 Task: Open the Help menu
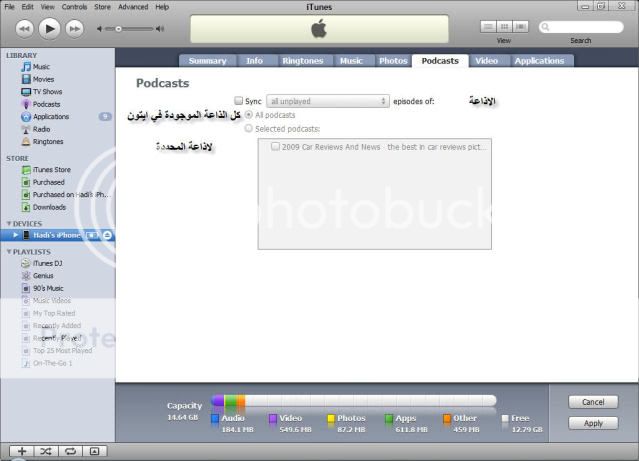pyautogui.click(x=162, y=7)
